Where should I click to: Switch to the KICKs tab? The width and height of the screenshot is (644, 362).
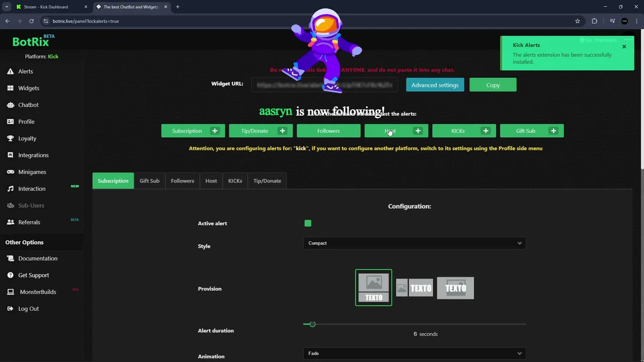(235, 181)
